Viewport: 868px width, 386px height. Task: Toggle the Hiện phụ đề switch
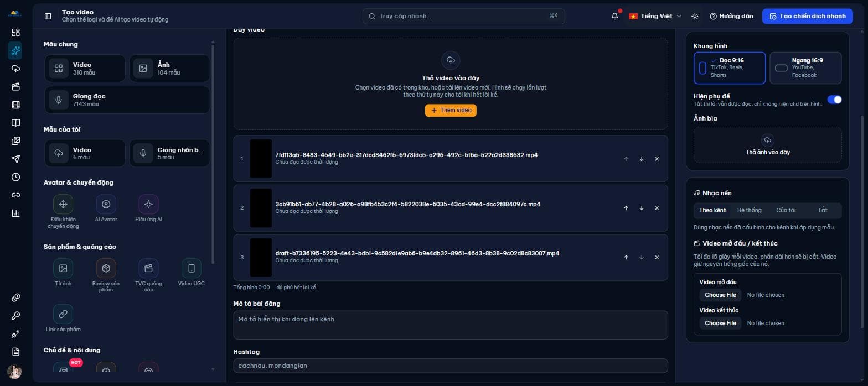834,100
